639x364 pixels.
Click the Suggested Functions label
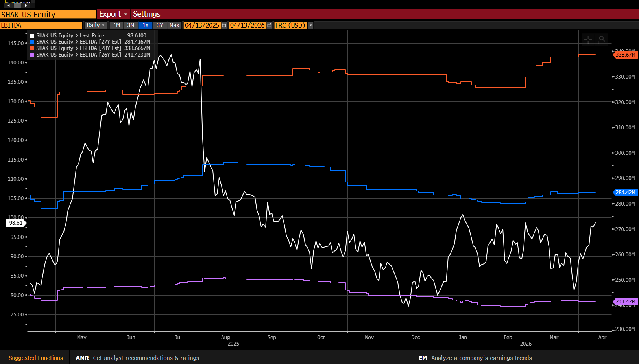[x=36, y=358]
